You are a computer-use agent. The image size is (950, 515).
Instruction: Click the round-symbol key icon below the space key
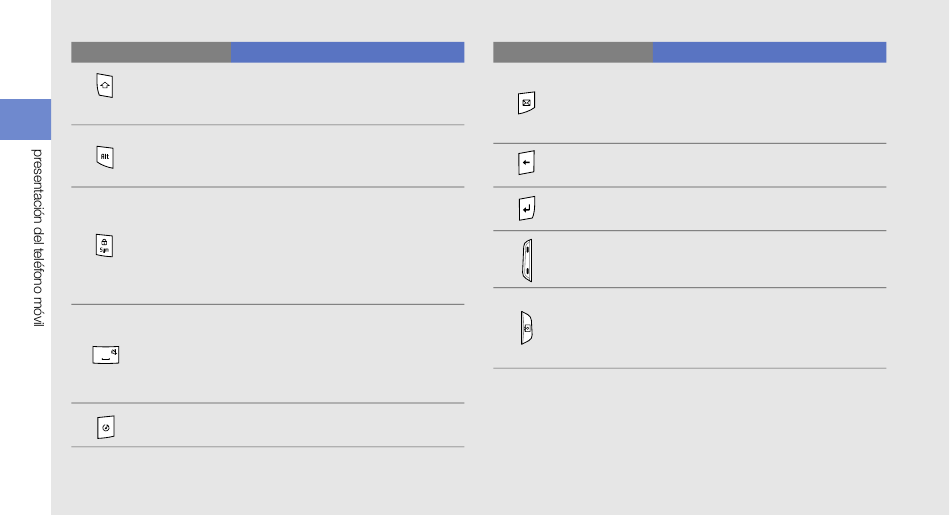(105, 427)
